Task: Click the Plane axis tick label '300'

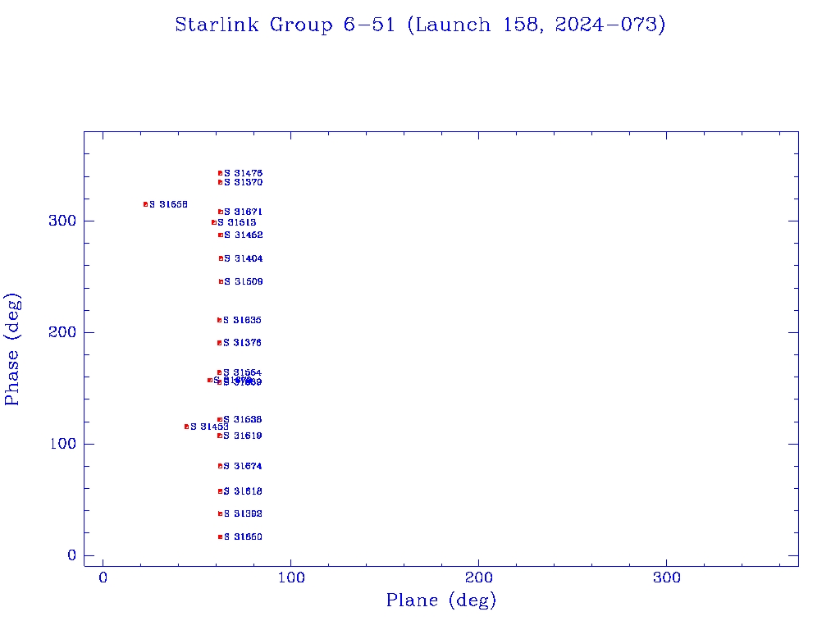Action: pyautogui.click(x=666, y=577)
